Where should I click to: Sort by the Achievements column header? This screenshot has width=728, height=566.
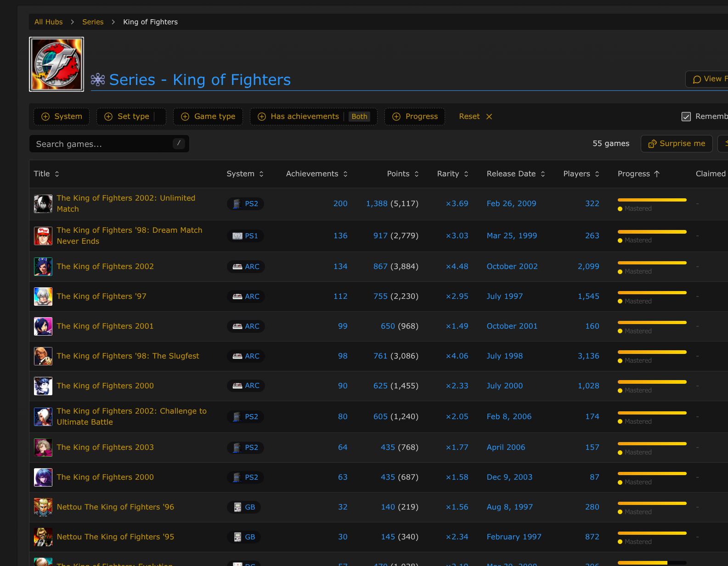coord(316,174)
